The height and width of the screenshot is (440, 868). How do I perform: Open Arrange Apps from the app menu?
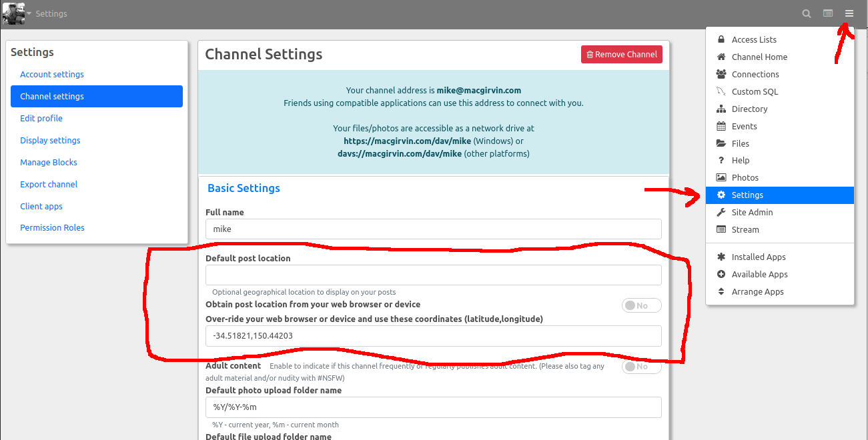point(757,291)
